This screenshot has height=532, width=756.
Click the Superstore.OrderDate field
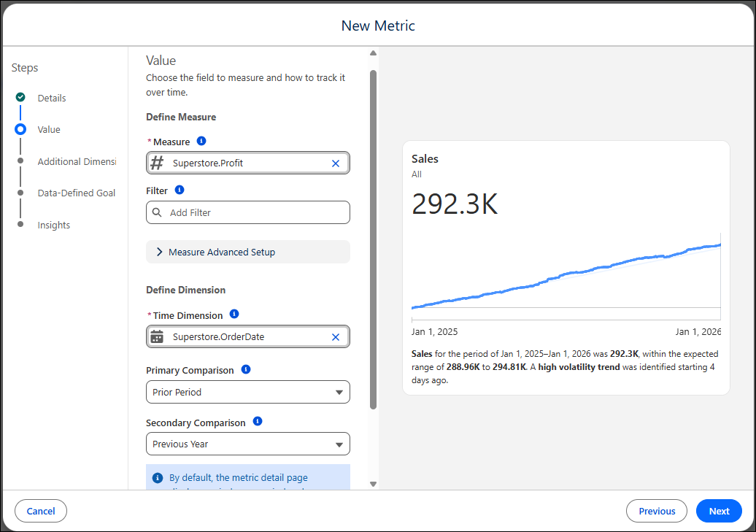pyautogui.click(x=248, y=336)
